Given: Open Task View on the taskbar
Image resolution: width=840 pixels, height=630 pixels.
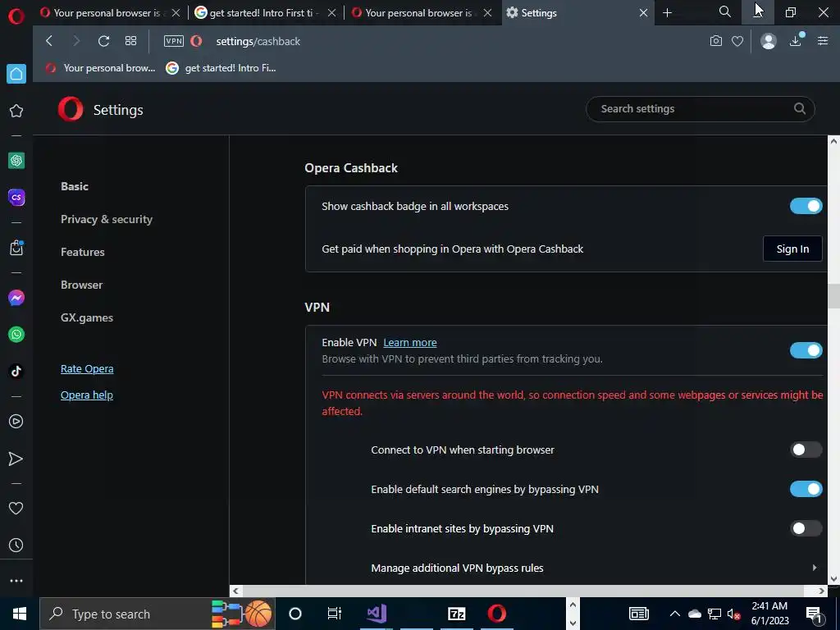Looking at the screenshot, I should point(335,614).
